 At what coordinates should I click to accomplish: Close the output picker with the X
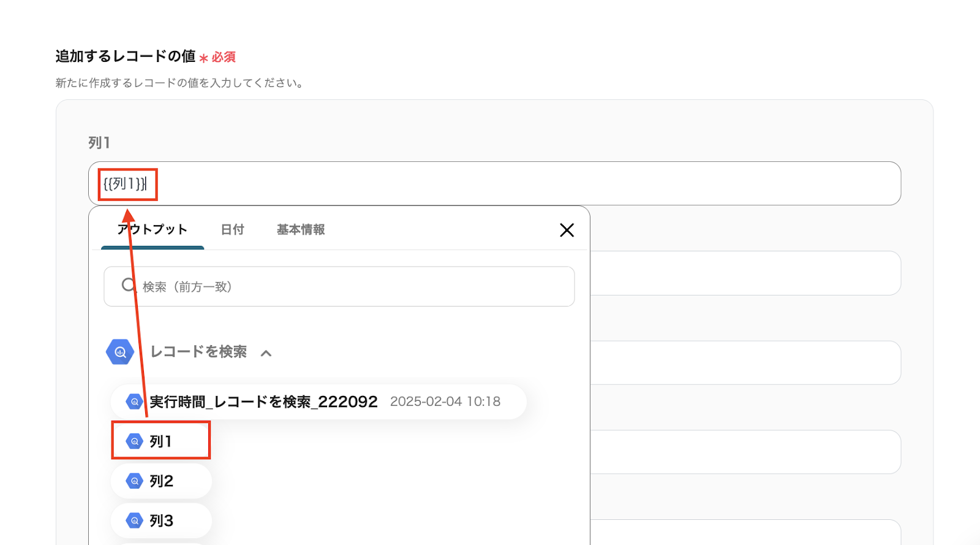pos(567,230)
